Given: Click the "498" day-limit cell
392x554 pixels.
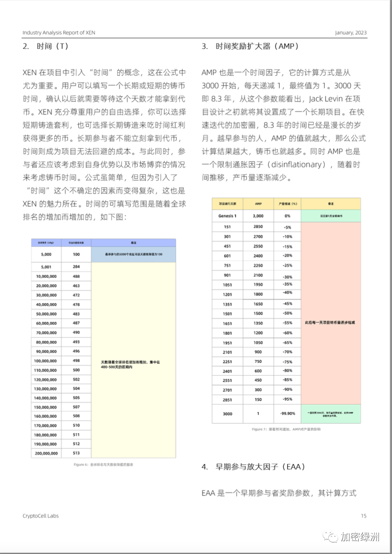Looking at the screenshot, I should click(x=76, y=361).
